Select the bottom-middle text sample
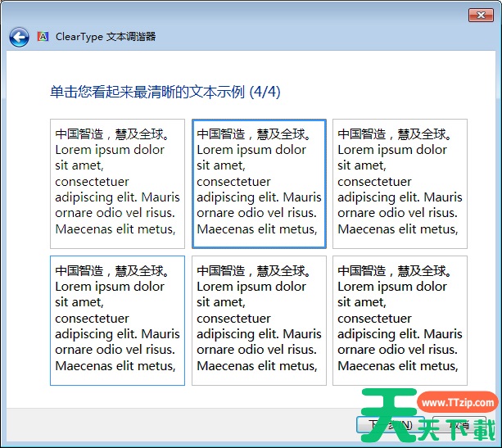 [259, 320]
